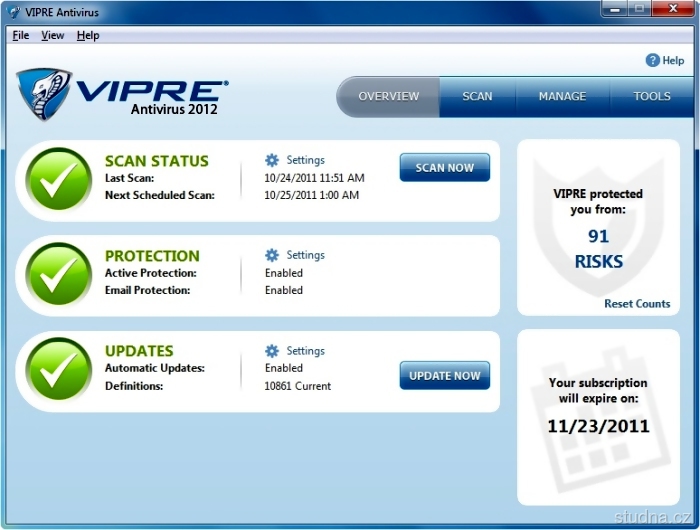Click the Update Now button

pos(445,376)
